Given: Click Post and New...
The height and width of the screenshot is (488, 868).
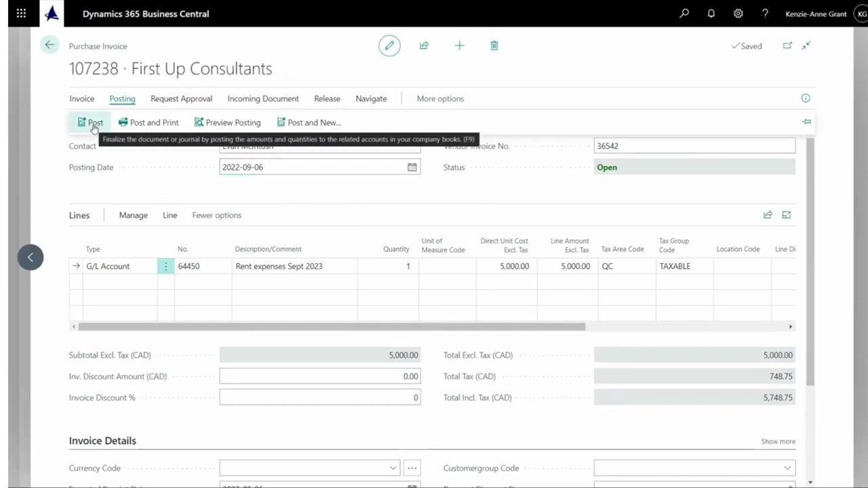Looking at the screenshot, I should pyautogui.click(x=309, y=123).
